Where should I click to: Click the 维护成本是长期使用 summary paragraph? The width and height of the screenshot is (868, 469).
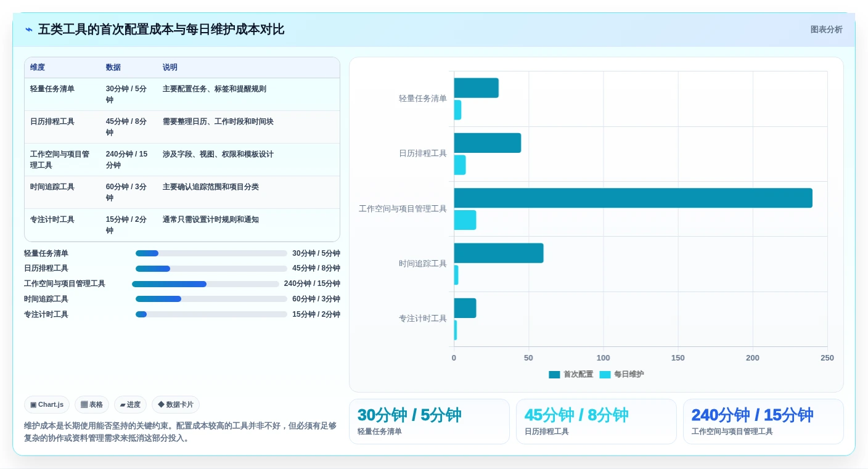point(181,432)
